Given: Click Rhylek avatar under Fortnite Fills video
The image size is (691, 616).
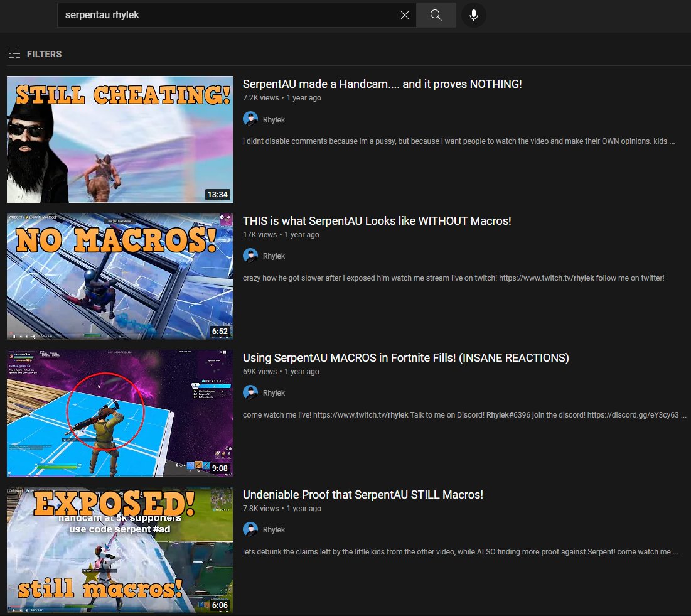Looking at the screenshot, I should coord(250,392).
